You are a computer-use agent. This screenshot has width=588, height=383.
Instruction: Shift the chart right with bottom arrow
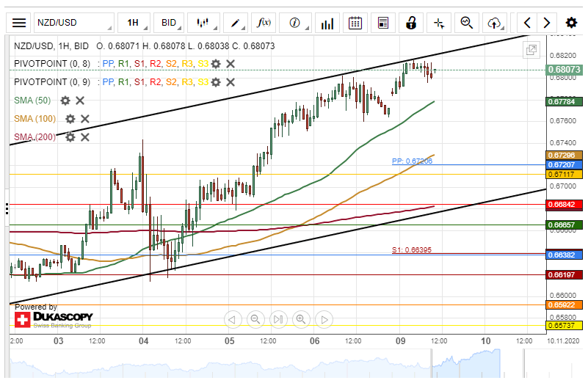pyautogui.click(x=324, y=320)
